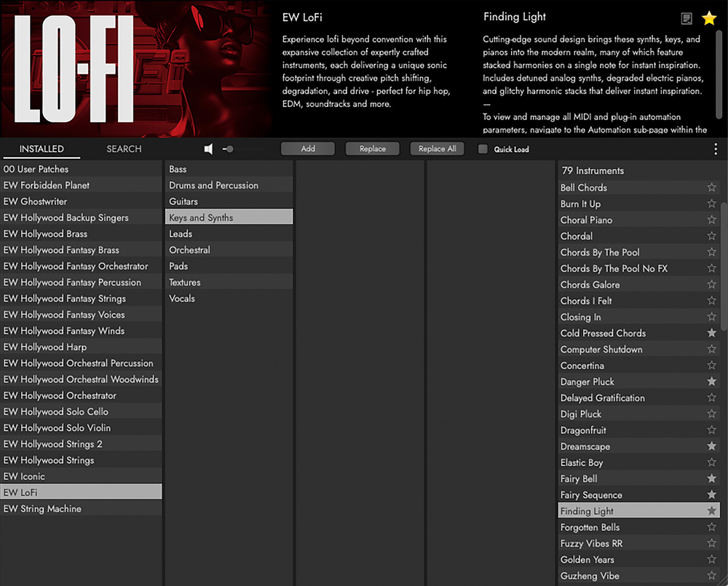Unfavorite the Fairy Bell star
The image size is (728, 586).
pyautogui.click(x=711, y=478)
